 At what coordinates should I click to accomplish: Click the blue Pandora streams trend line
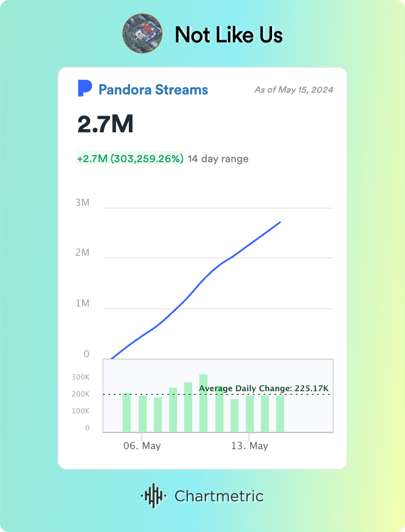(x=195, y=289)
